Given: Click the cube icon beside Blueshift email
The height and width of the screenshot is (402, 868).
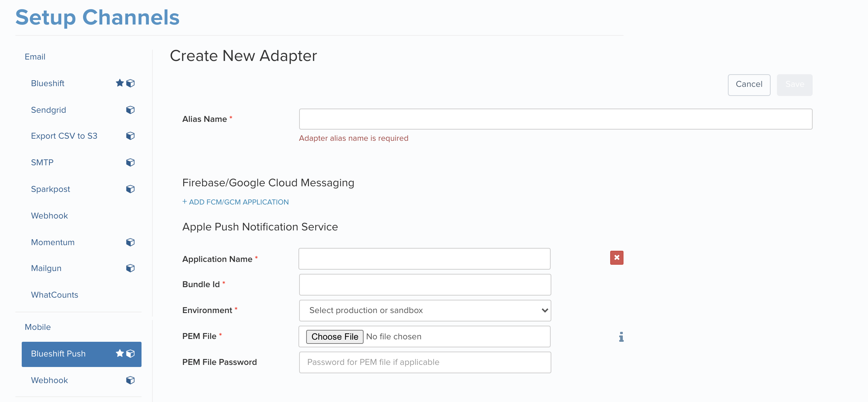Looking at the screenshot, I should tap(130, 83).
